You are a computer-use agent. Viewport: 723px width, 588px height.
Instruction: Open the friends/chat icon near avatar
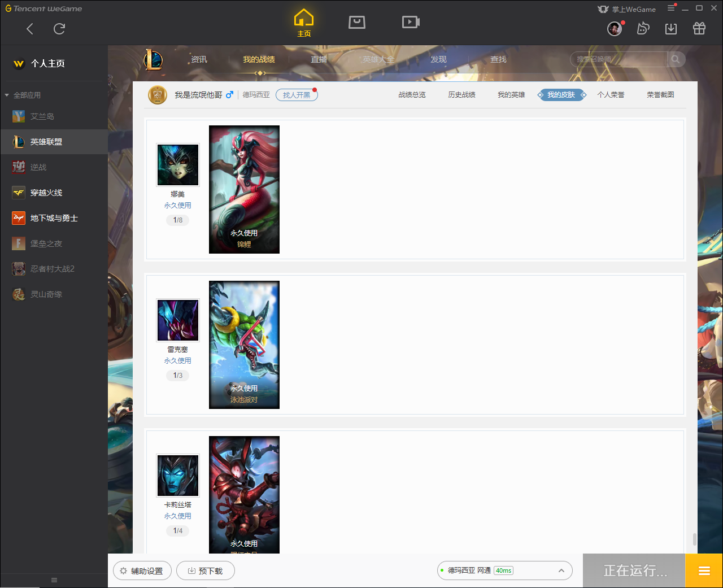pyautogui.click(x=643, y=28)
